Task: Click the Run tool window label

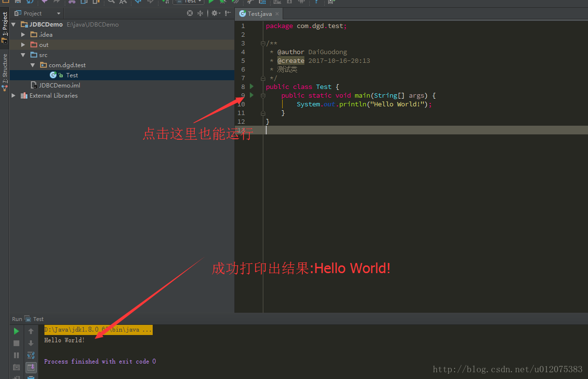Action: coord(17,319)
